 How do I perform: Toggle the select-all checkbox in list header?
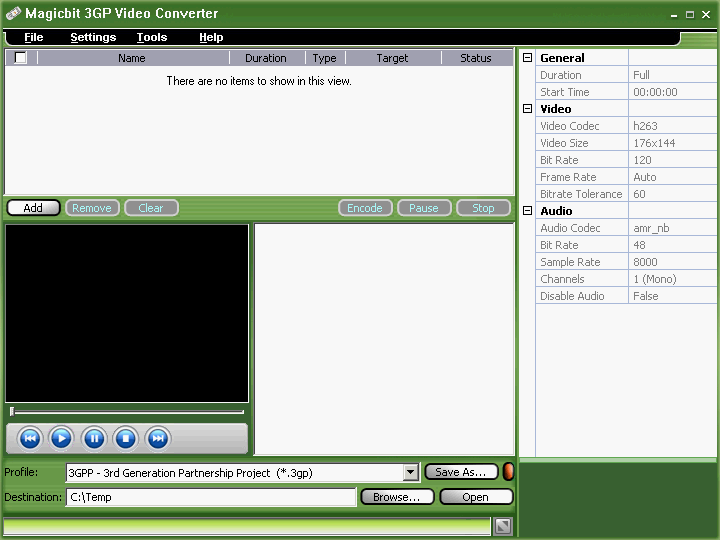tap(21, 58)
